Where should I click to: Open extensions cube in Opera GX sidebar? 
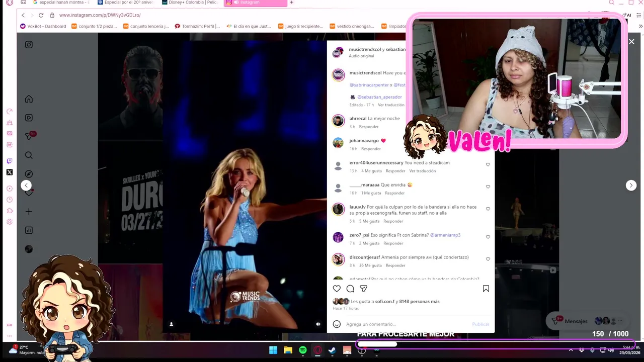9,211
